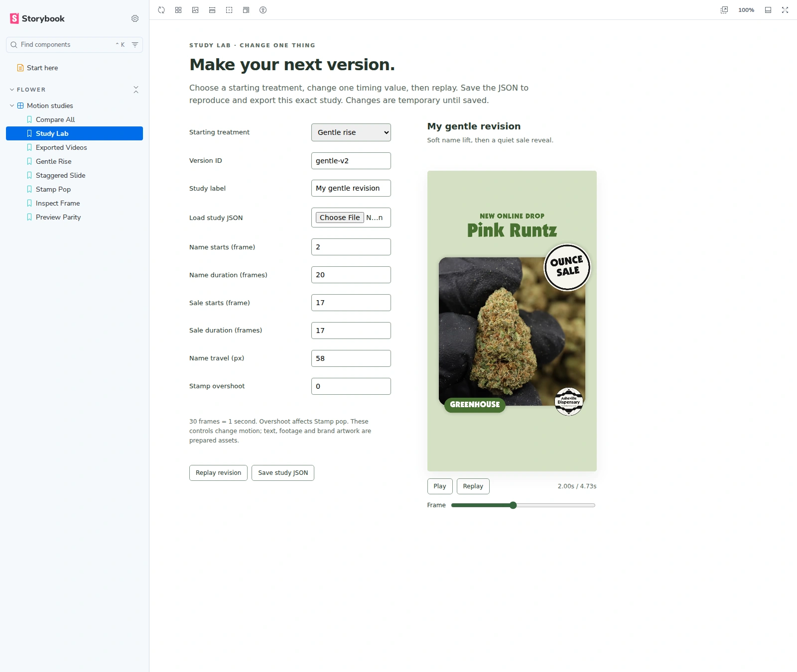Open the sidebar filter icon
This screenshot has width=797, height=672.
135,45
